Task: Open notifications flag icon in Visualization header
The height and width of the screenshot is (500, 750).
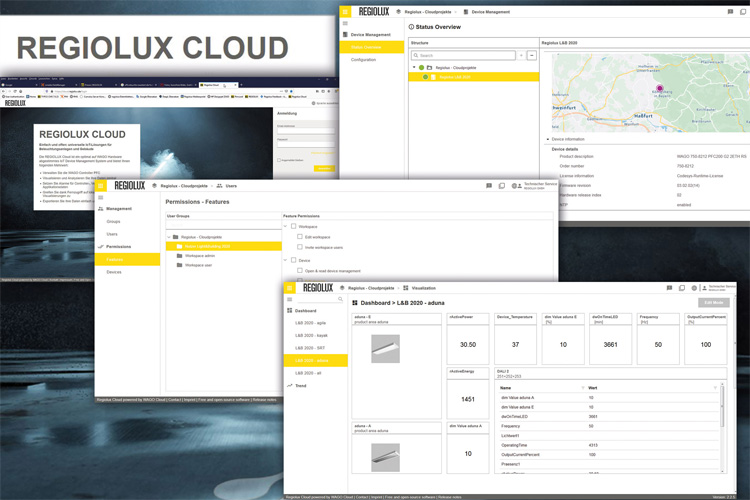Action: [669, 288]
